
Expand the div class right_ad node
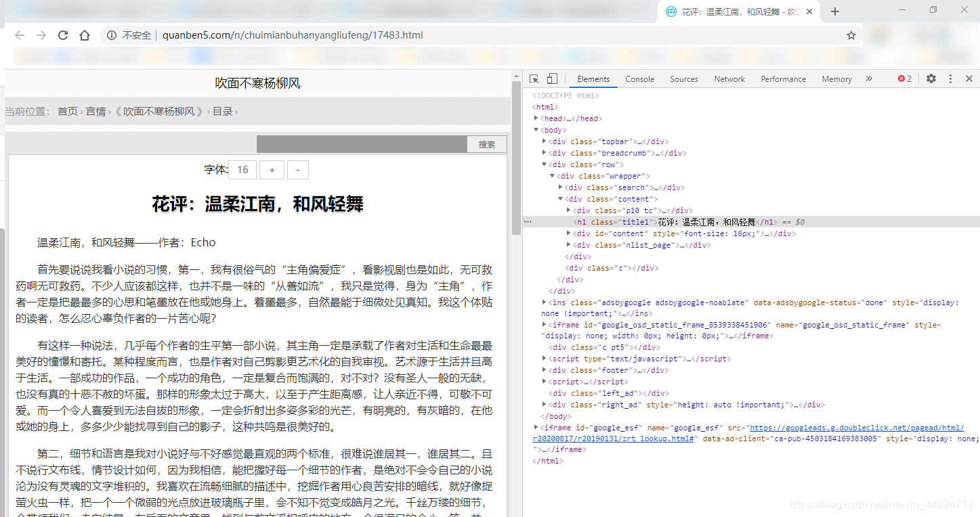pyautogui.click(x=545, y=405)
